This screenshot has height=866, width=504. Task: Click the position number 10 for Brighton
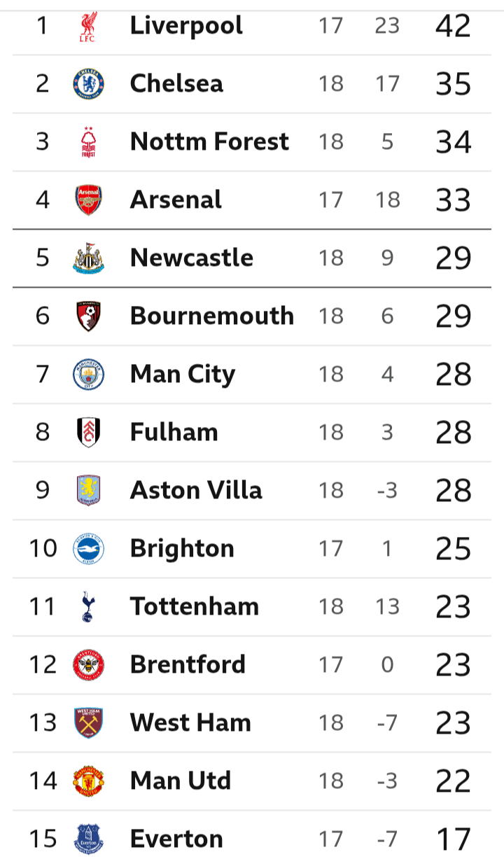tap(43, 549)
